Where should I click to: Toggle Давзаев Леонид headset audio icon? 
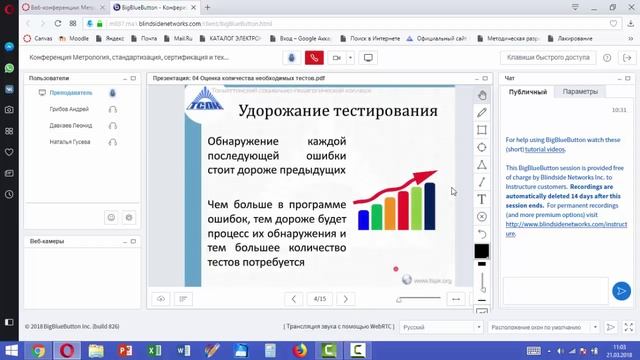point(113,126)
